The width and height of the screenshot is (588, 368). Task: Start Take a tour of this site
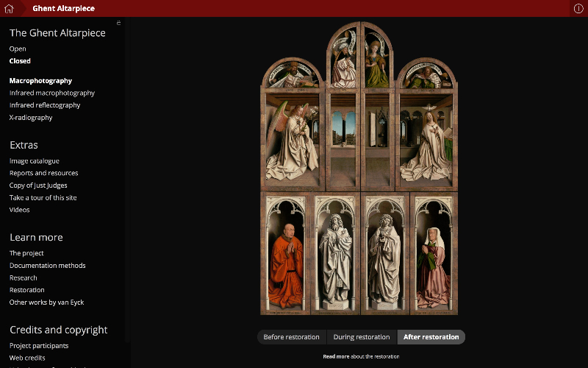click(43, 197)
